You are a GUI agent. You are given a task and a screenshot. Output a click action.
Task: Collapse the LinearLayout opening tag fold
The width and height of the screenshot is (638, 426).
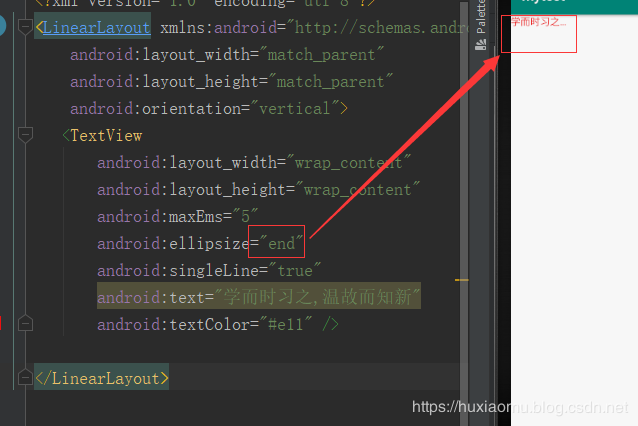[x=25, y=27]
